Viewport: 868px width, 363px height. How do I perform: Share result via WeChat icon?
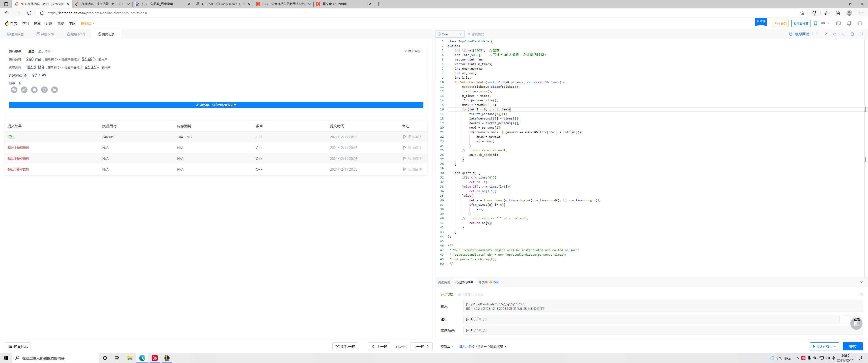pyautogui.click(x=14, y=89)
